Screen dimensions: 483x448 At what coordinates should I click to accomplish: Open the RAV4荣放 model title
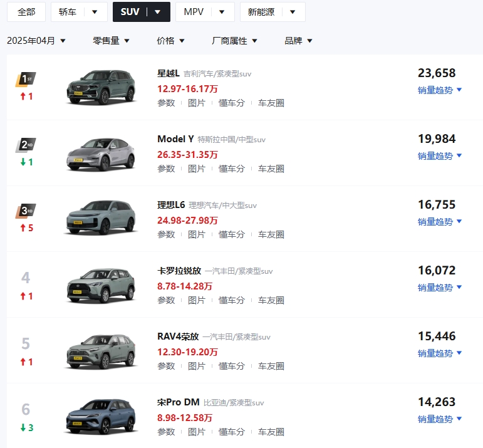point(178,336)
